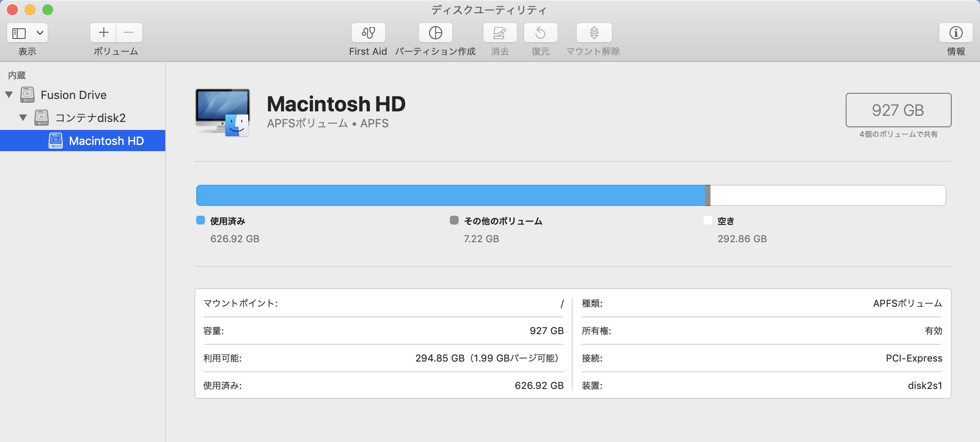The height and width of the screenshot is (442, 980).
Task: Click the 292.86 GB free space value
Action: point(742,239)
